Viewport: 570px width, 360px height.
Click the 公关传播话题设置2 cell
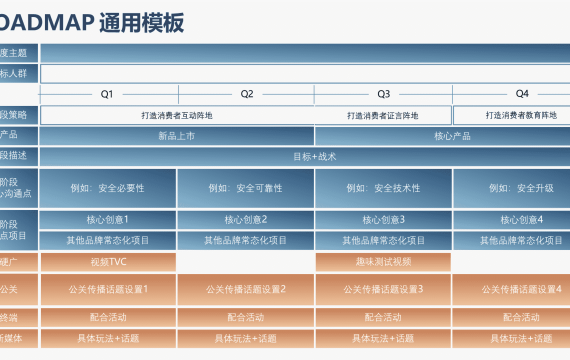[x=246, y=289]
